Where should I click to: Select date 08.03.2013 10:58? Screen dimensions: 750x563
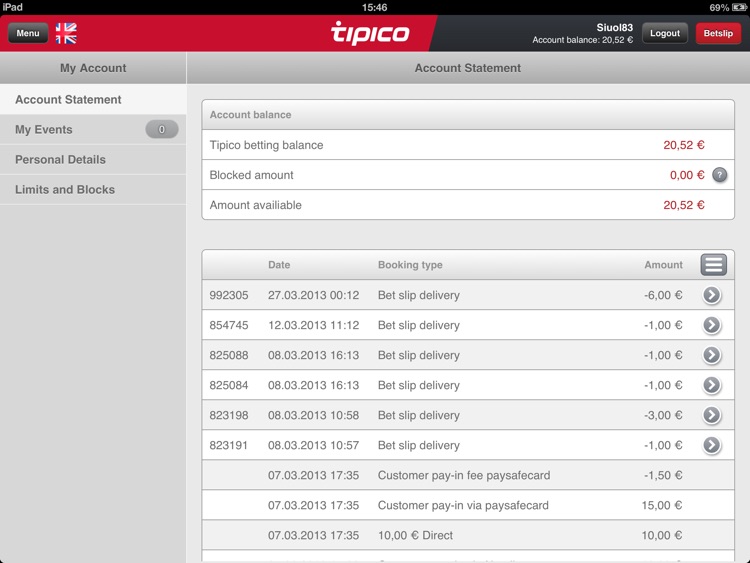pos(313,415)
